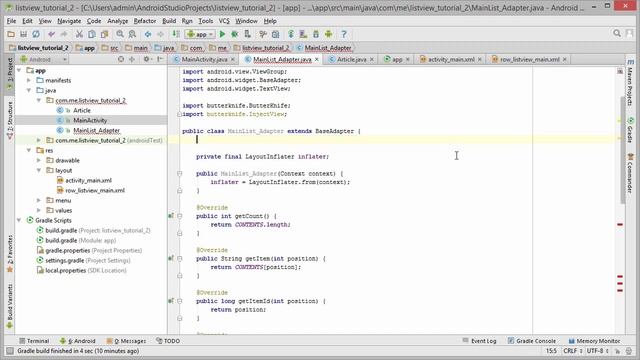Open the Messages tool window

pyautogui.click(x=127, y=341)
